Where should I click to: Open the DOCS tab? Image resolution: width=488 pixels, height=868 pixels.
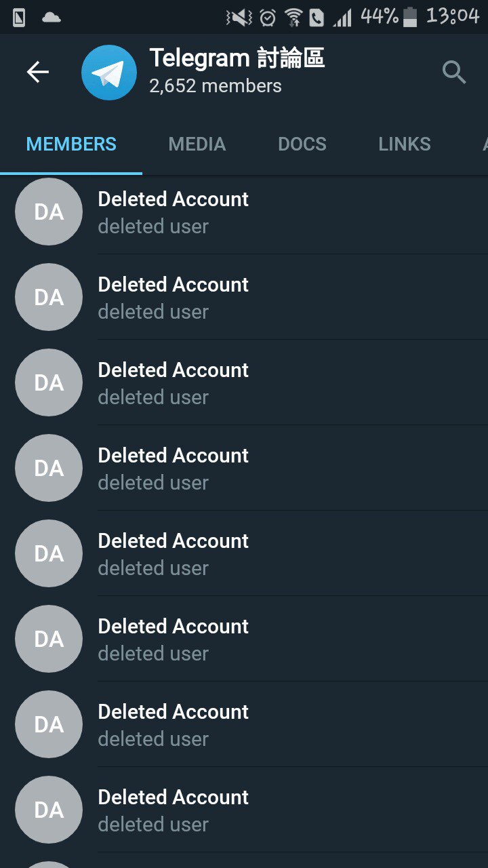302,144
